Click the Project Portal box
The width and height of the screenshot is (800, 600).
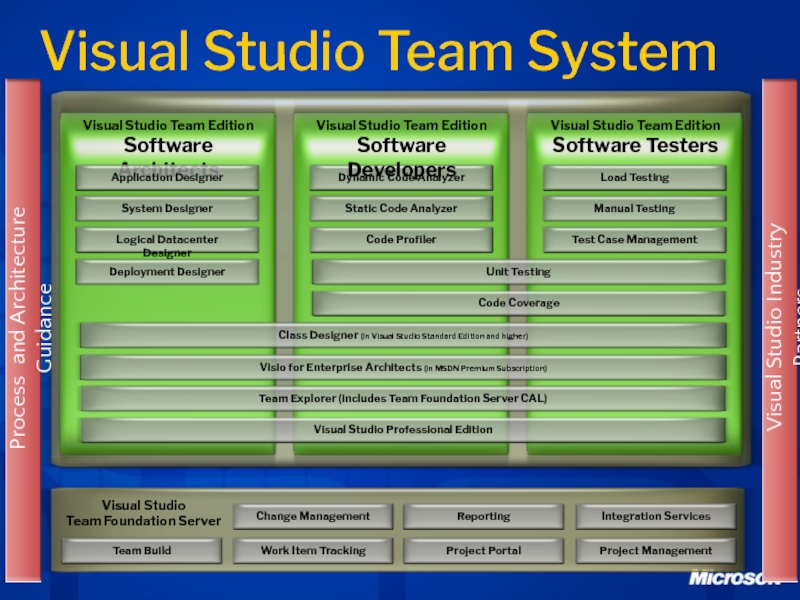(x=483, y=551)
